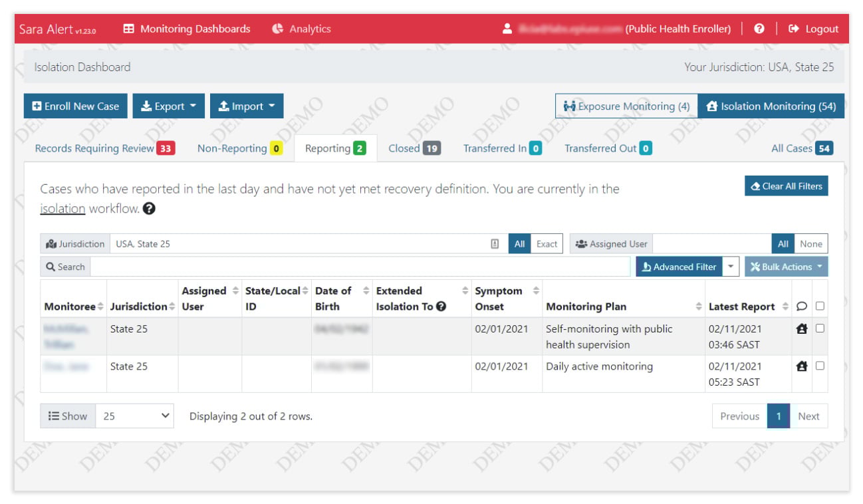Click the house icon in the 03:46 SAST row
Viewport: 863px width, 504px height.
click(x=802, y=328)
